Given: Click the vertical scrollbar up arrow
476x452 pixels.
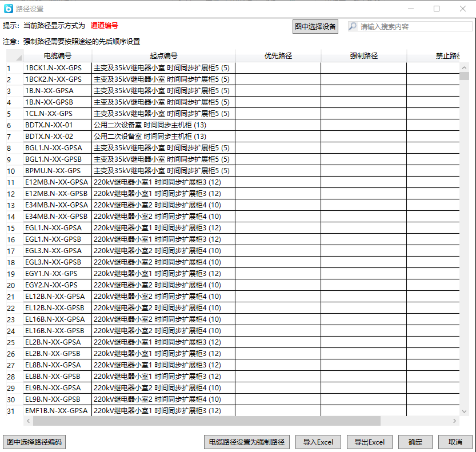Looking at the screenshot, I should tap(465, 66).
